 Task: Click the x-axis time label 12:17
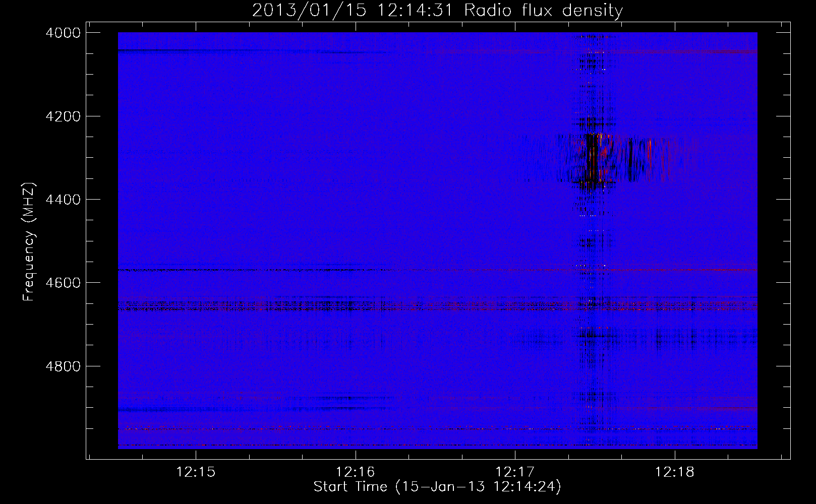[515, 472]
